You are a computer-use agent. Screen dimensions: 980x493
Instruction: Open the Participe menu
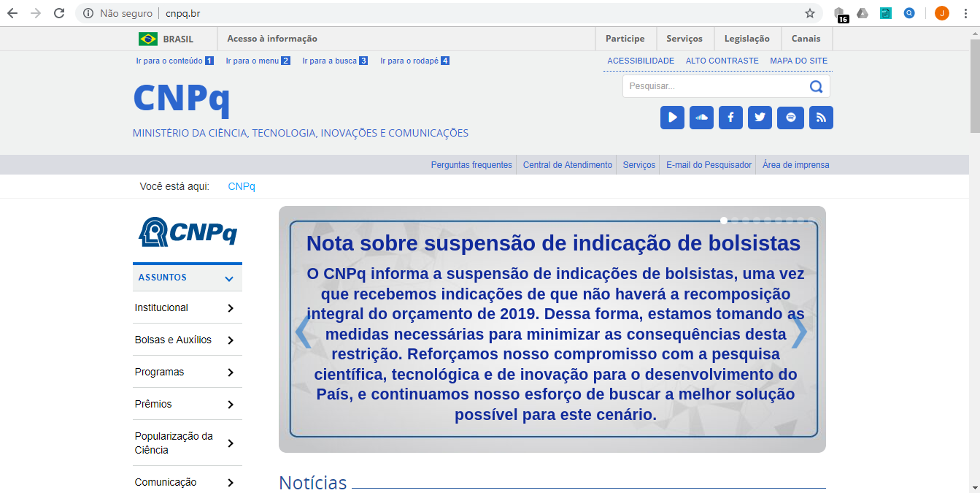click(x=625, y=39)
